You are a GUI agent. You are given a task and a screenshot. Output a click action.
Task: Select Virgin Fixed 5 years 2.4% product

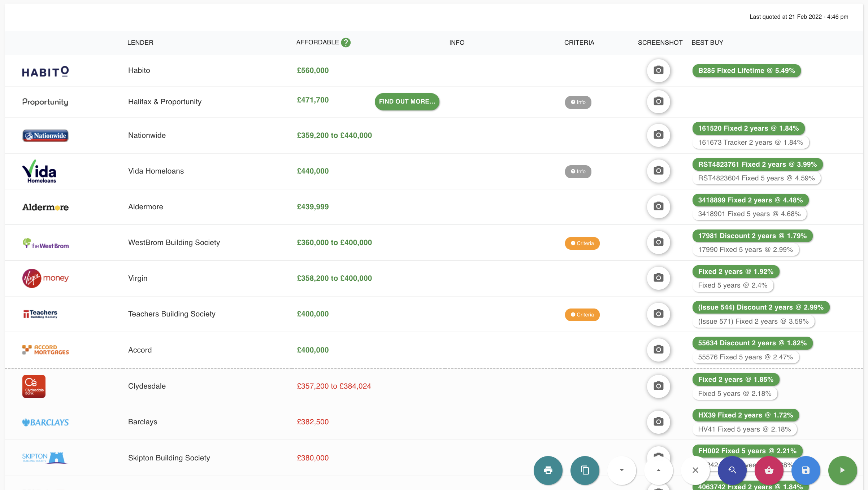(x=732, y=285)
